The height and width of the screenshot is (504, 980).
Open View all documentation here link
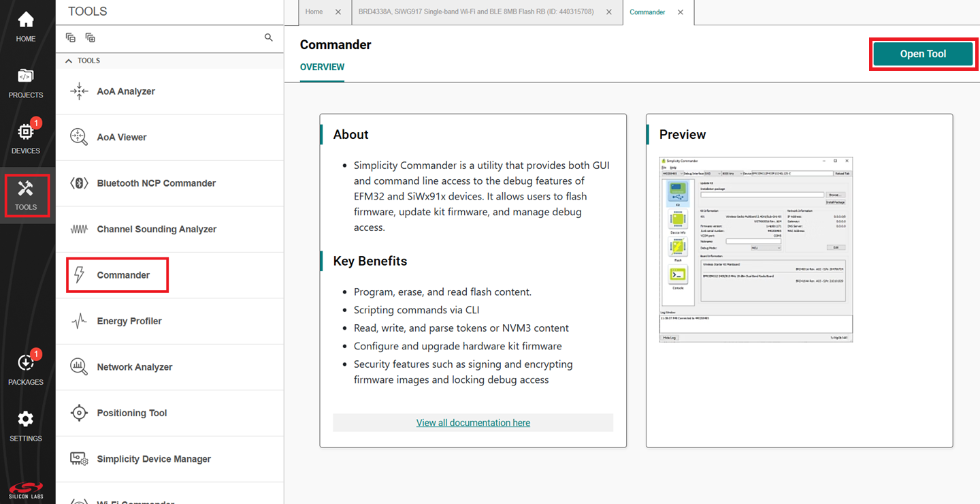pos(473,422)
